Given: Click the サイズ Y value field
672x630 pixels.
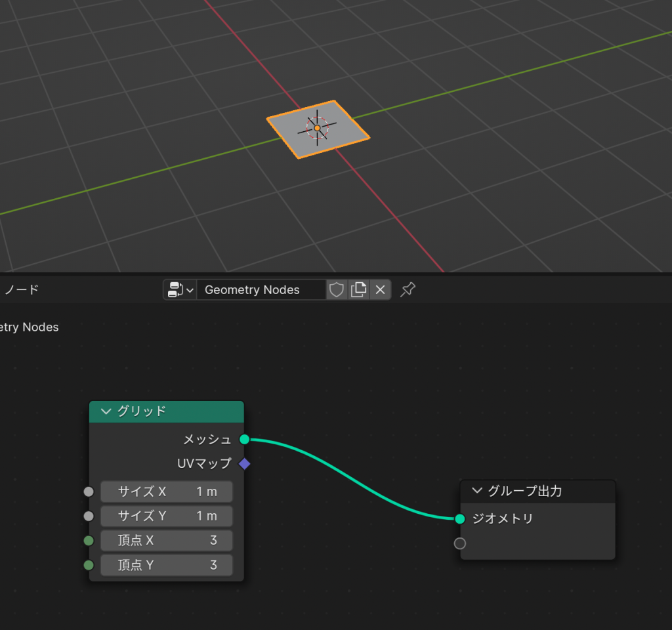Looking at the screenshot, I should (x=167, y=516).
